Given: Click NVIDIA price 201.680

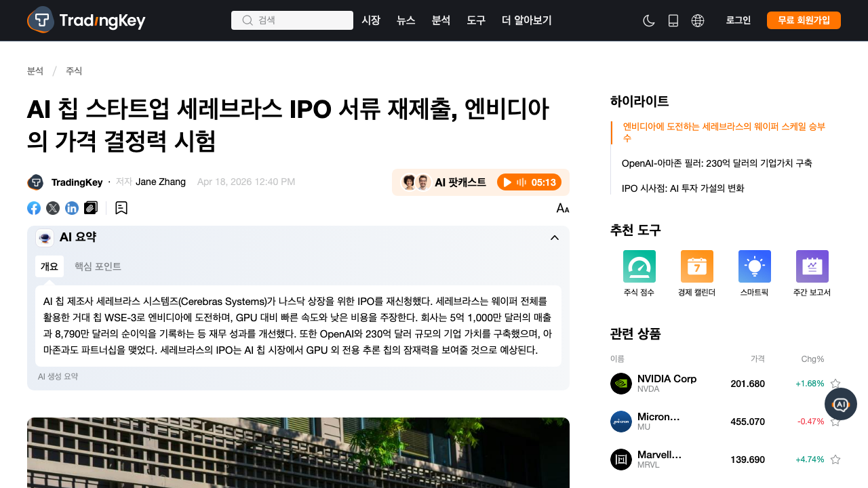Looking at the screenshot, I should click(747, 384).
